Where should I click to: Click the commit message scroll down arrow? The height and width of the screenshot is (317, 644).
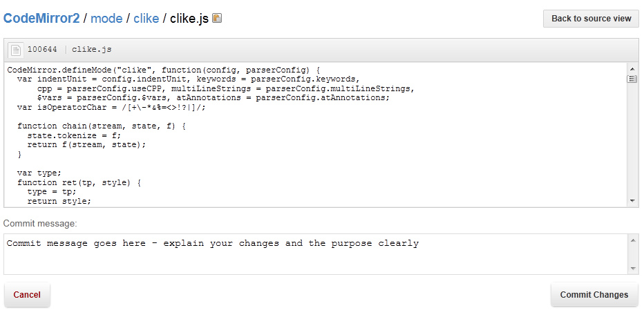(632, 268)
